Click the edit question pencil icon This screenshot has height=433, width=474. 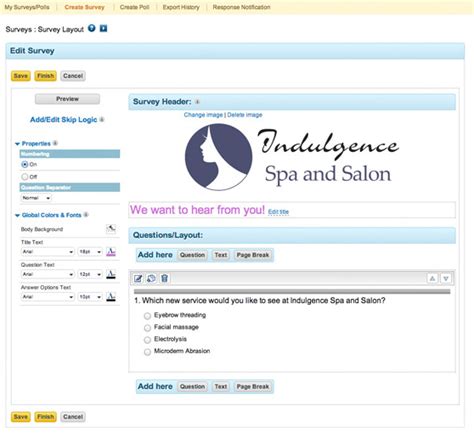click(138, 278)
